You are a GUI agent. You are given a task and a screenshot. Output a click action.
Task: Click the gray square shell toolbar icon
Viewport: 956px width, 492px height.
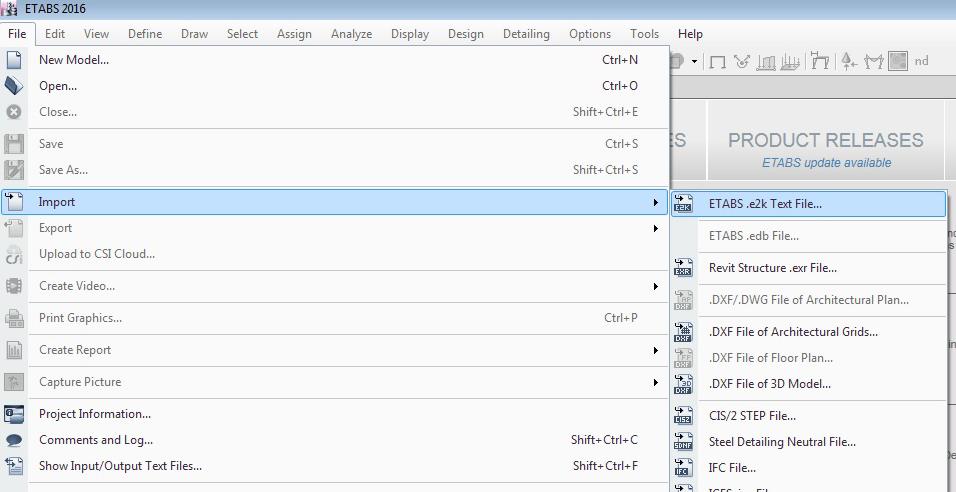tap(898, 61)
